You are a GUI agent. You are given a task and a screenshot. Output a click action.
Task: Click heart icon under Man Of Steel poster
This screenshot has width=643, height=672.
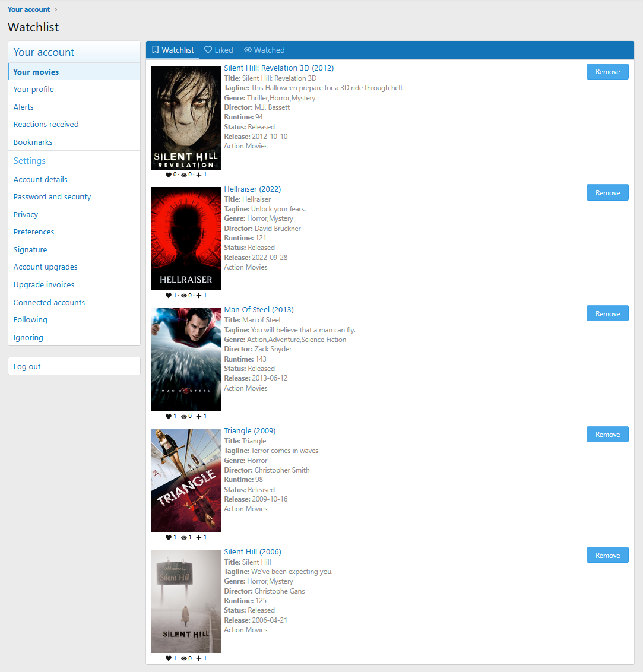(x=169, y=417)
